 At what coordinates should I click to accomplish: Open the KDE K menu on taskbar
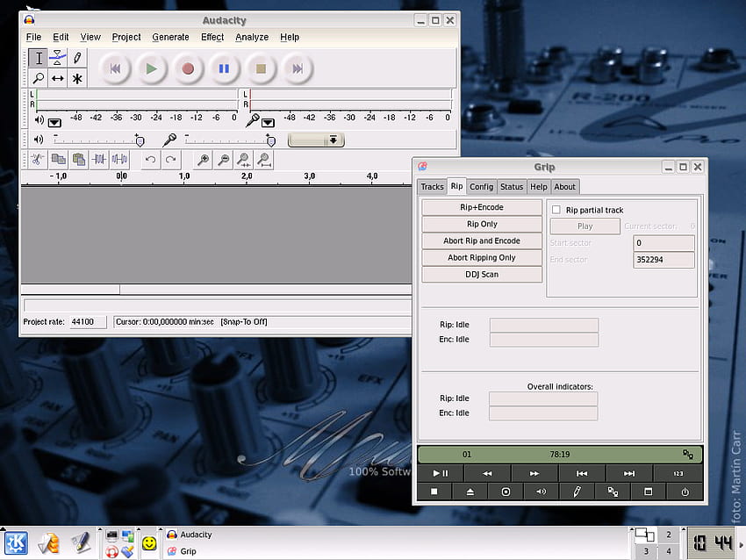16,543
